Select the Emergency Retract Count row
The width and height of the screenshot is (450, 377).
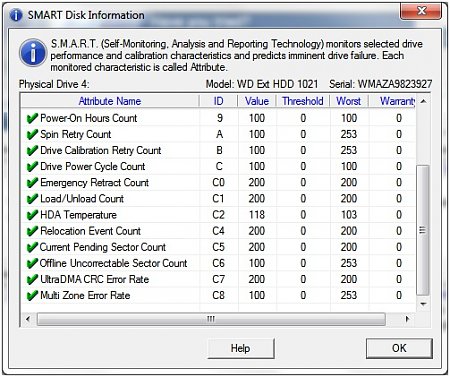[218, 183]
